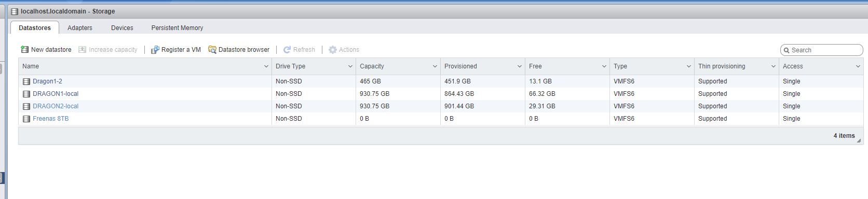
Task: Open the DRAGON2-local datastore link
Action: [x=56, y=106]
